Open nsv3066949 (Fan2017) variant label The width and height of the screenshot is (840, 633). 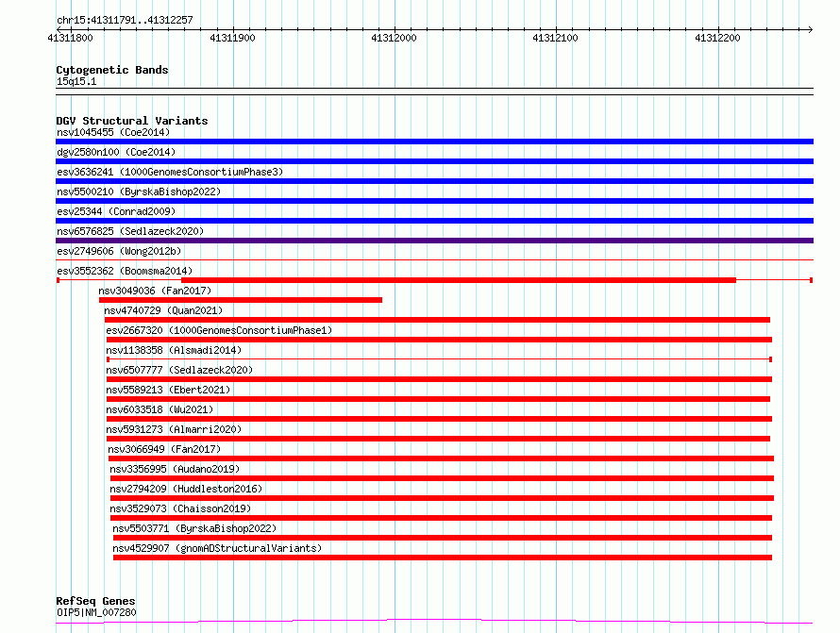click(x=164, y=449)
